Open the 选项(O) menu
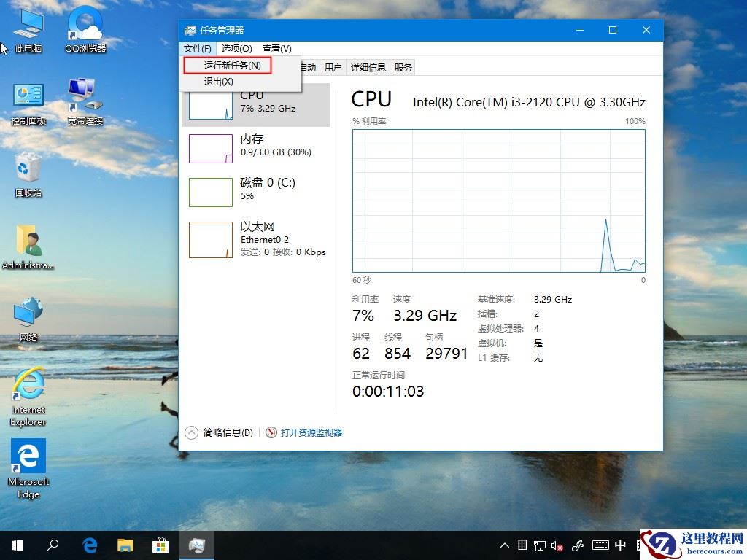 pos(235,48)
